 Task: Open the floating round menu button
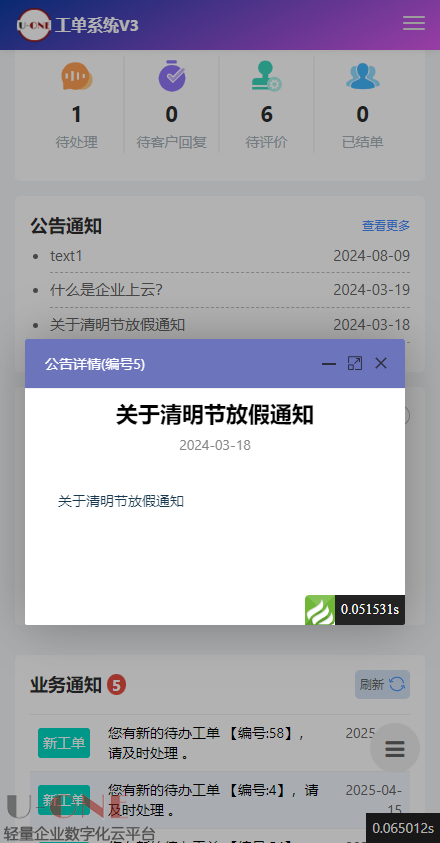pyautogui.click(x=395, y=748)
